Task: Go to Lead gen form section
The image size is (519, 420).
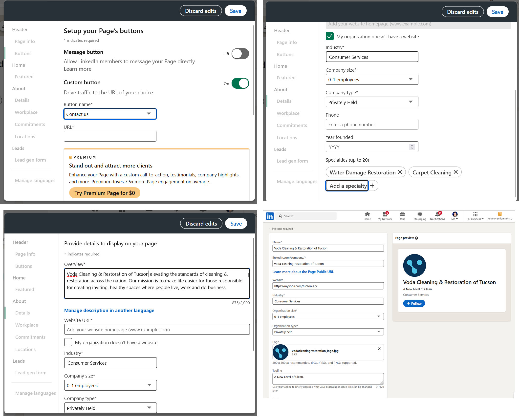Action: (30, 160)
